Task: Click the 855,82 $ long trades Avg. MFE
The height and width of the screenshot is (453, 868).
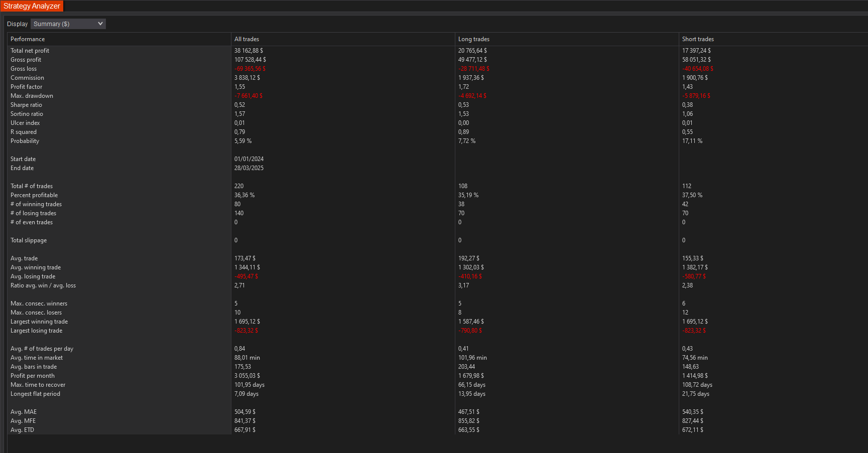Action: [469, 421]
